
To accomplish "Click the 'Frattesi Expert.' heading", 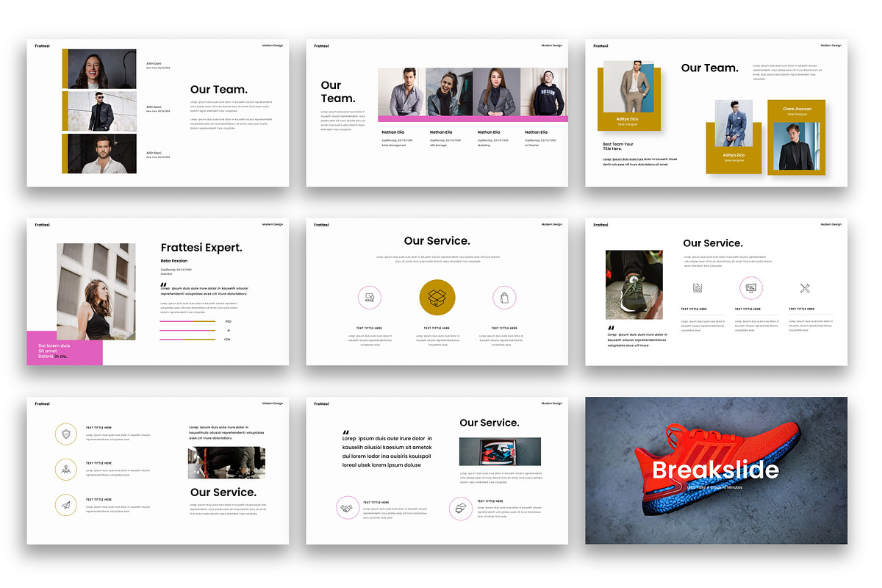I will 201,248.
